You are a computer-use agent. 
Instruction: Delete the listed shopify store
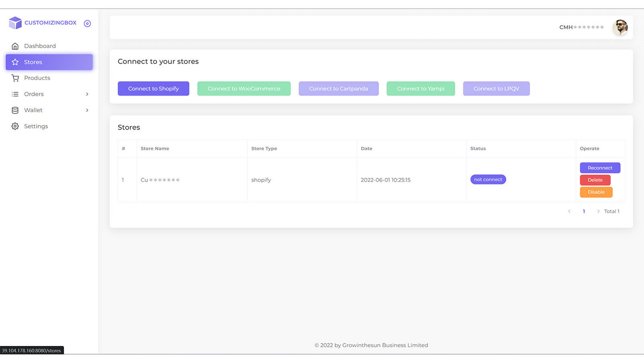[595, 179]
